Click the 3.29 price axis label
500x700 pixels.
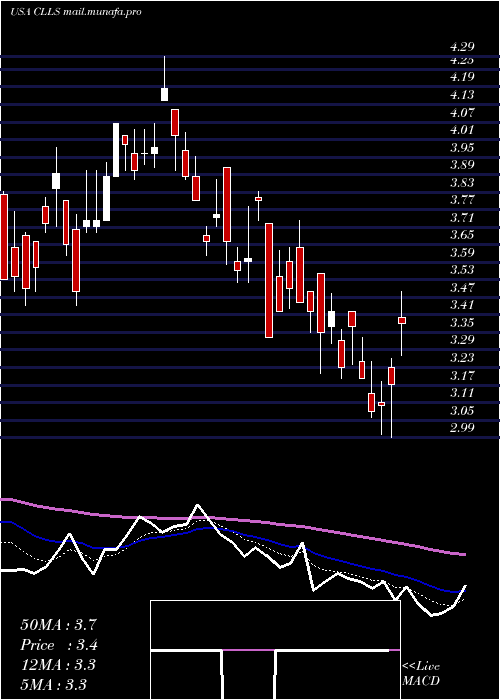[x=462, y=340]
